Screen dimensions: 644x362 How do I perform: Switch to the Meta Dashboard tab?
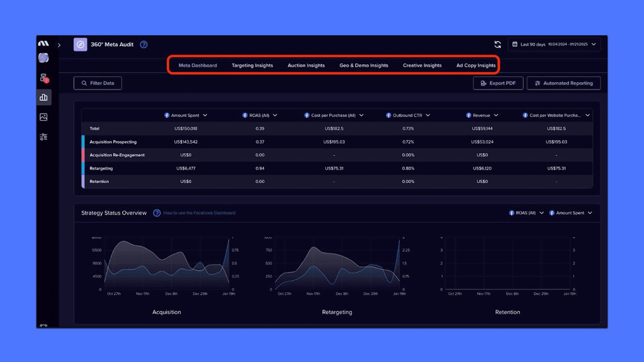(x=198, y=65)
